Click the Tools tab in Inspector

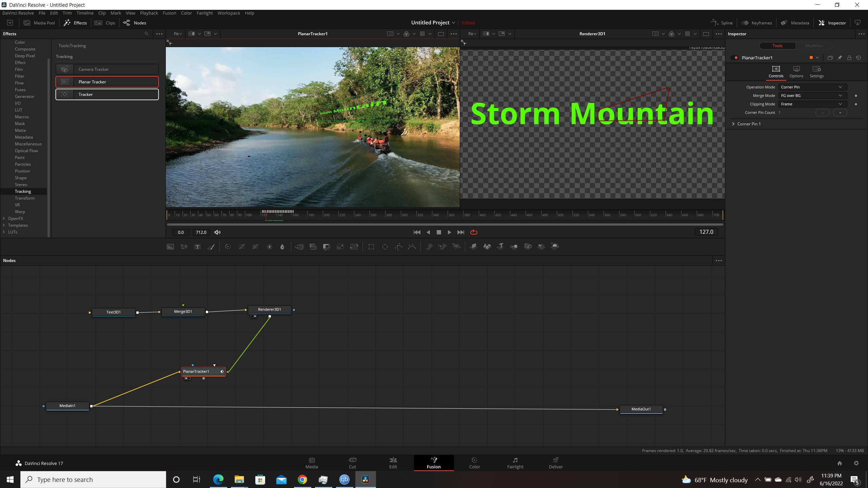pyautogui.click(x=777, y=45)
